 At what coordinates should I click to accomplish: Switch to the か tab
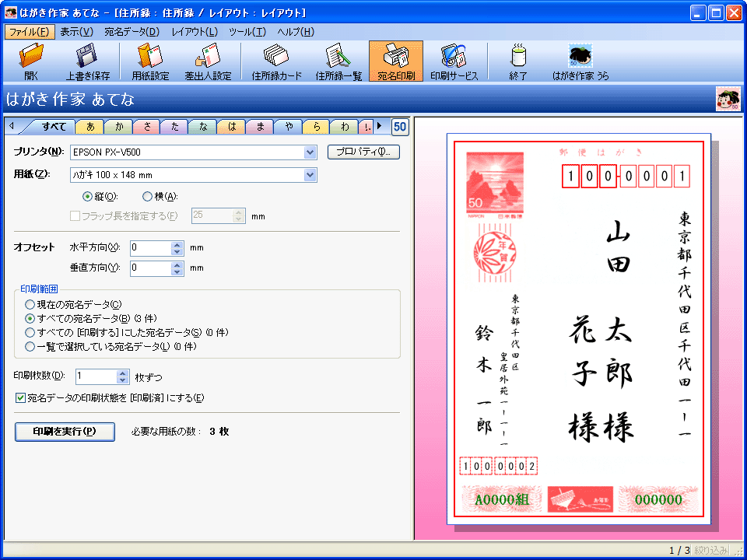118,127
